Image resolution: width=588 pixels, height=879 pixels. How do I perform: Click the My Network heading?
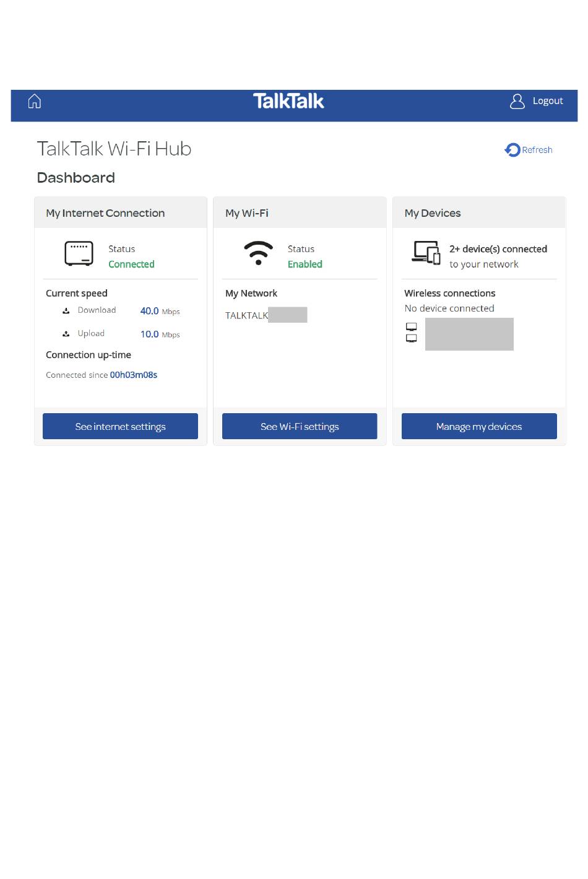click(x=251, y=293)
